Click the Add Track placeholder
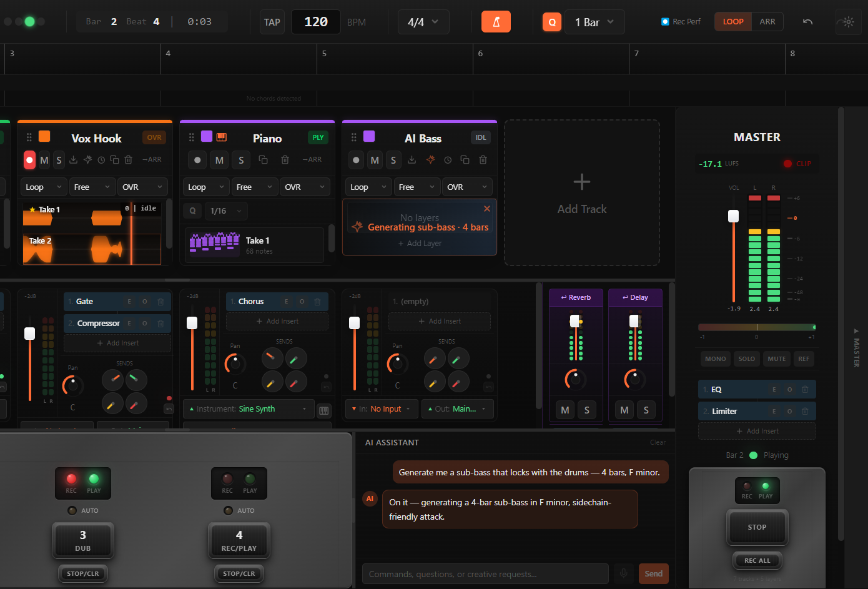This screenshot has height=589, width=868. [x=582, y=193]
